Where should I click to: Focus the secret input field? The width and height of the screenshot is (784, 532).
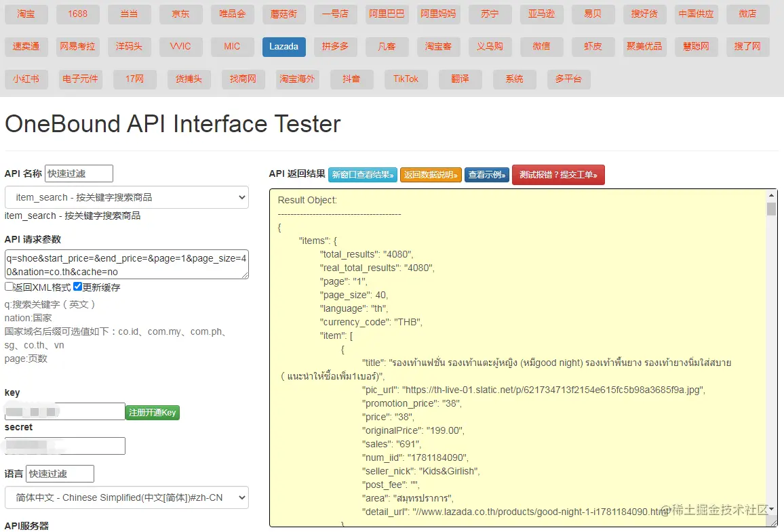(x=65, y=446)
